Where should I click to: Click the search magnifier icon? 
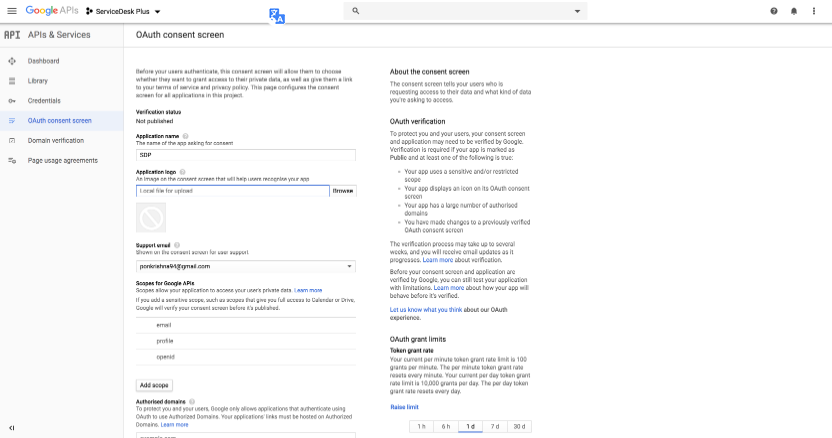[354, 11]
